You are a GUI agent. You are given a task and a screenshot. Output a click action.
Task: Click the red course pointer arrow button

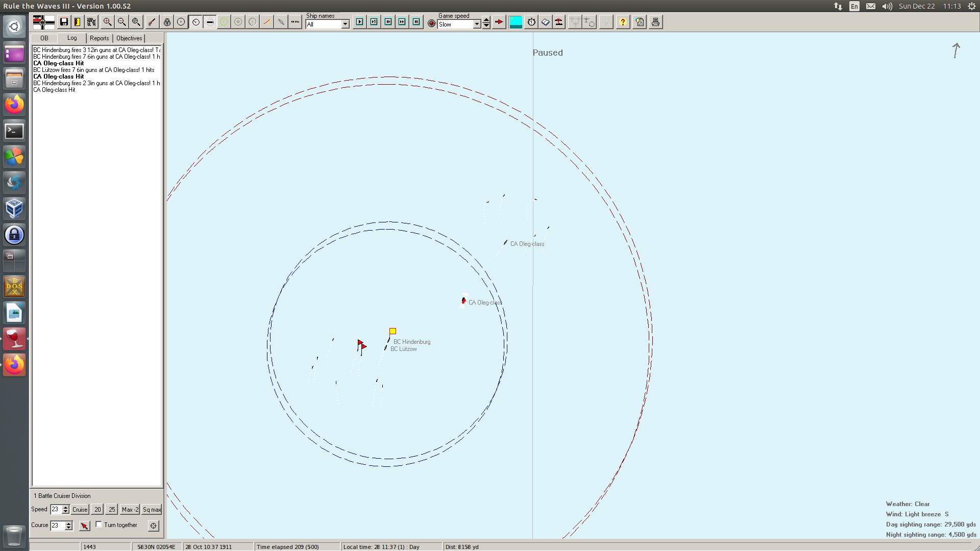[x=85, y=525]
